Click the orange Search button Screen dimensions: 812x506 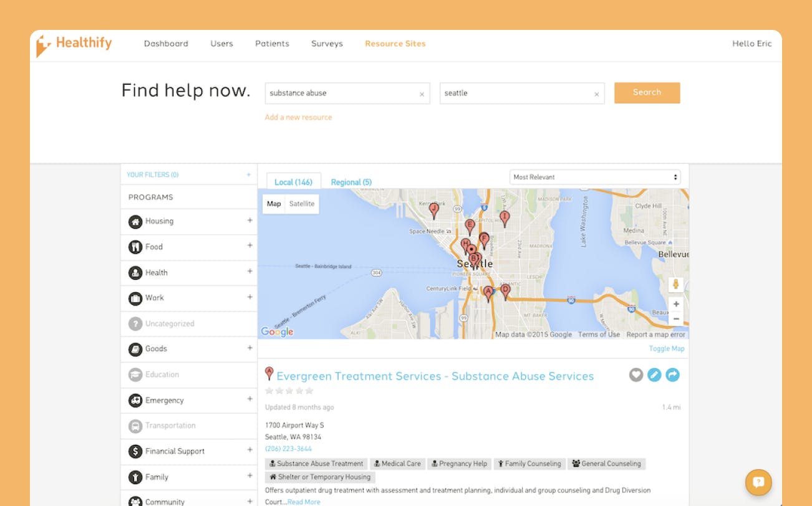647,92
